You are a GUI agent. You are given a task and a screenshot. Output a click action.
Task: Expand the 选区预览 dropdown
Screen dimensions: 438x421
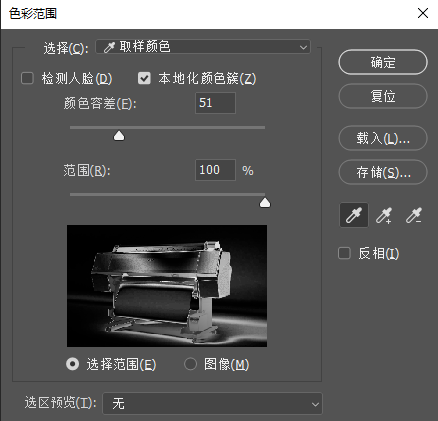click(x=212, y=404)
